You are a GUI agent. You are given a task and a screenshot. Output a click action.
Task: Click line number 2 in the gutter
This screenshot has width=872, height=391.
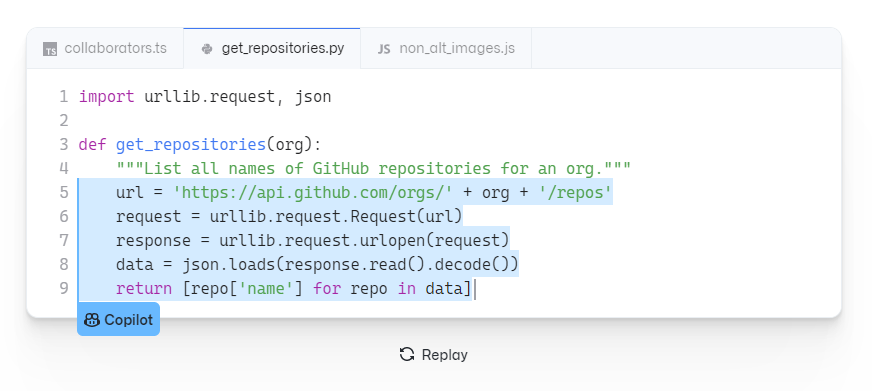tap(64, 121)
